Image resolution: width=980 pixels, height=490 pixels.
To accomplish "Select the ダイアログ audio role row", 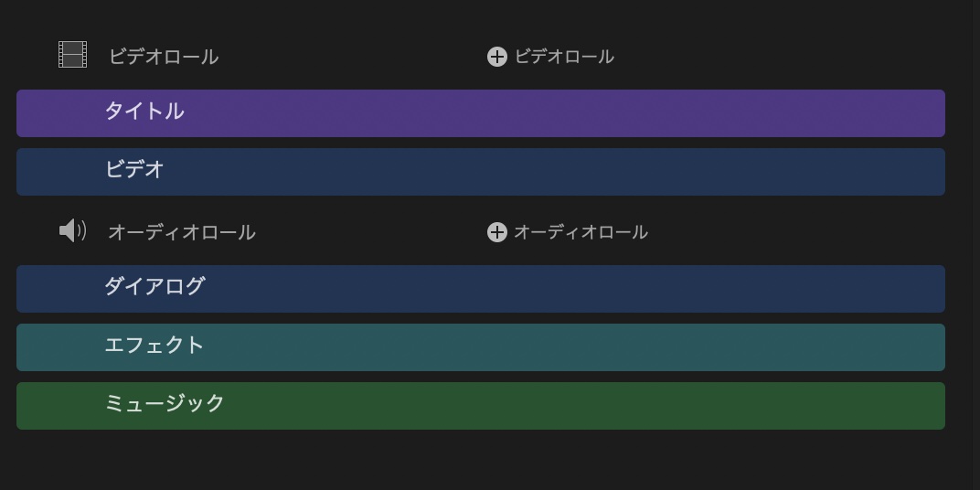I will pyautogui.click(x=480, y=289).
